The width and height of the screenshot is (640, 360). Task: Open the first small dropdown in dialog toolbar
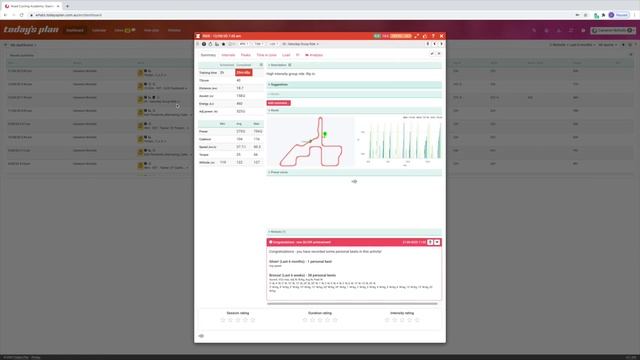coord(244,44)
